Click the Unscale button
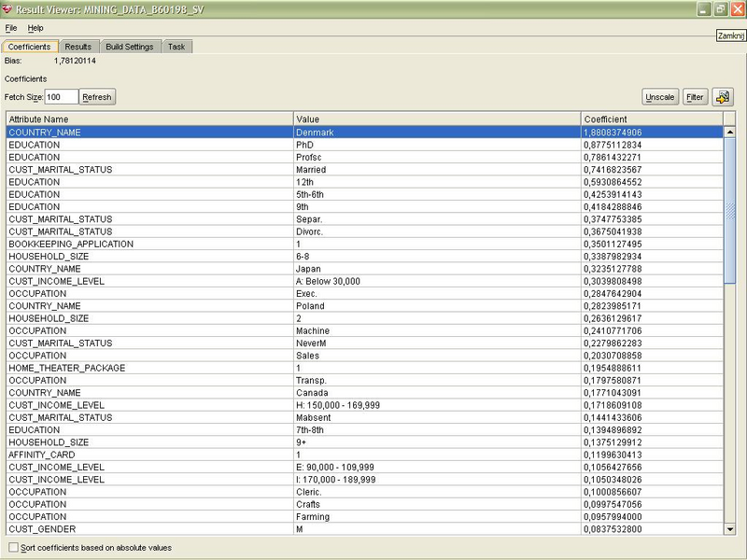 tap(660, 97)
